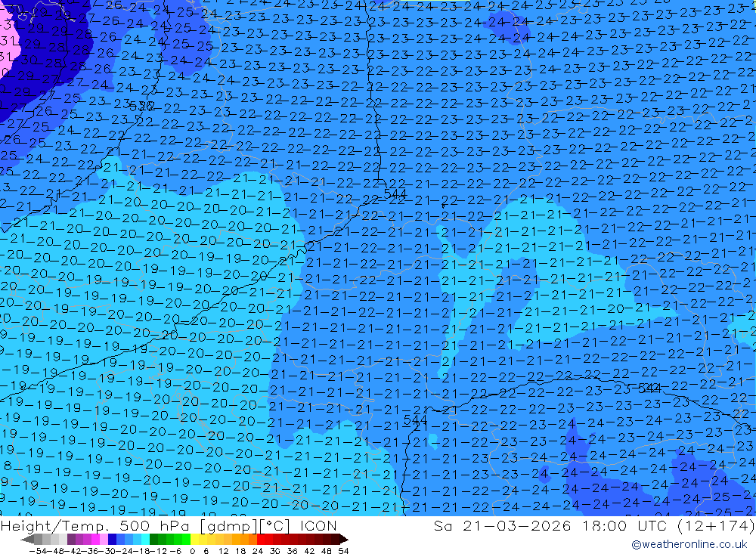The width and height of the screenshot is (756, 554).
Task: Click the dark green legend color swatch
Action: 153,539
